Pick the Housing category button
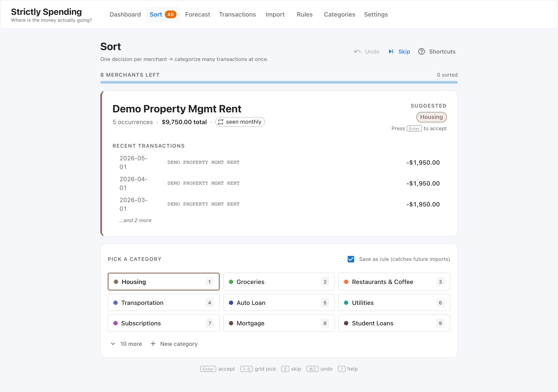Screen dimensions: 558x392 (x=163, y=282)
